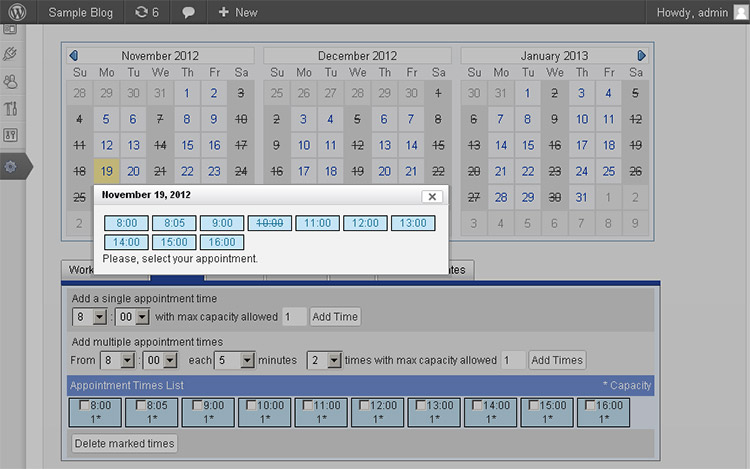Tick the 11:00 appointment checkbox
Image resolution: width=750 pixels, height=469 pixels.
click(x=308, y=405)
